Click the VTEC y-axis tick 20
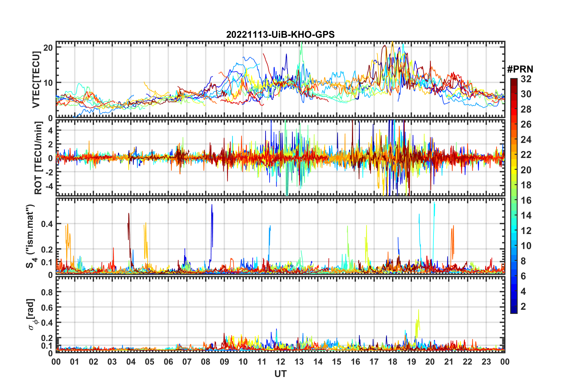Image resolution: width=561 pixels, height=392 pixels. (x=48, y=47)
